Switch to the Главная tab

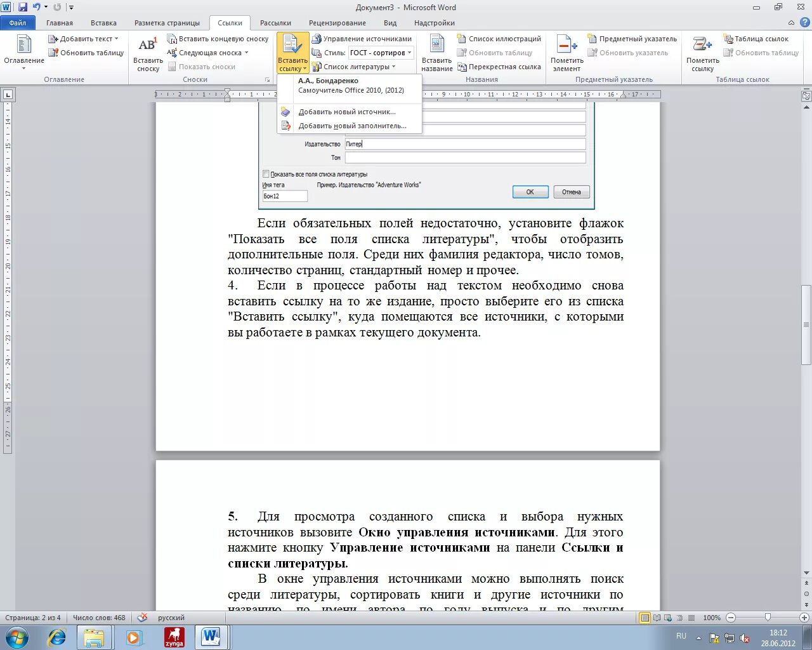click(60, 23)
